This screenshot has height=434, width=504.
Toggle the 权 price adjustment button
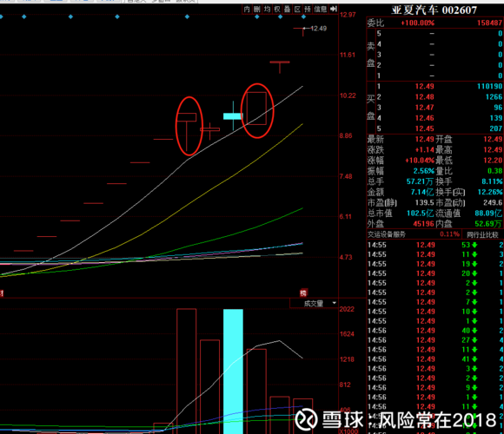click(x=277, y=10)
